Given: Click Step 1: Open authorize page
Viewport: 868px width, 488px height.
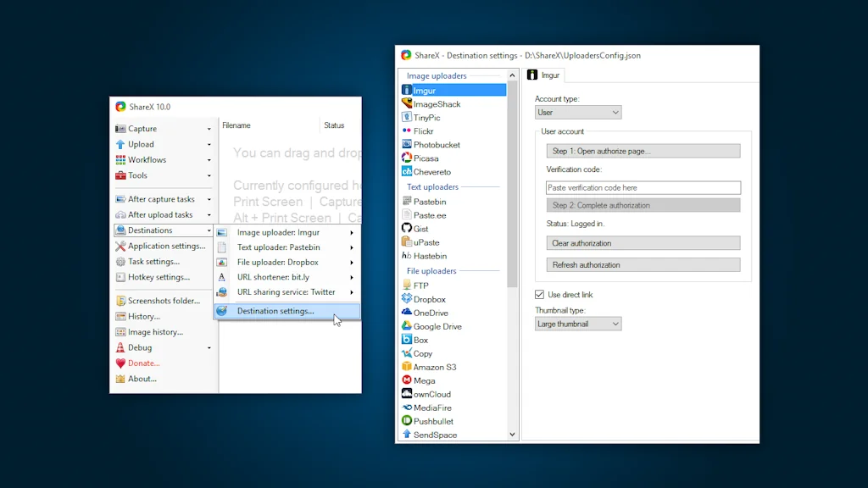Looking at the screenshot, I should tap(643, 150).
